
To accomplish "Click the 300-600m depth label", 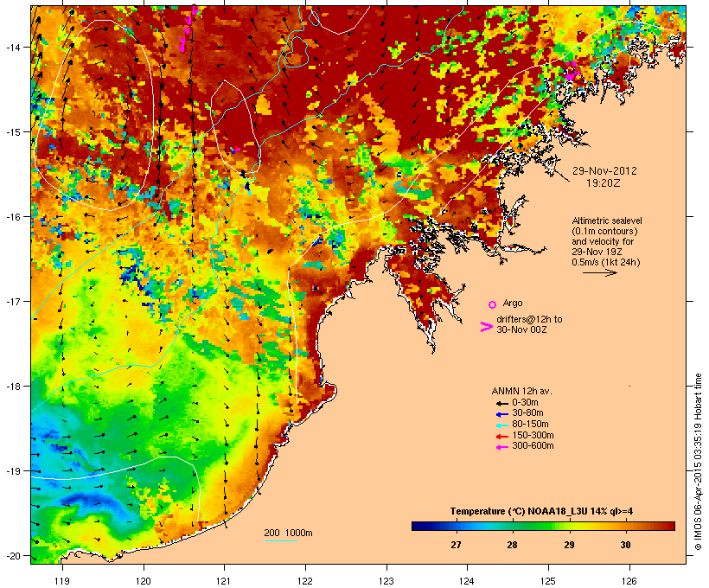I will (533, 446).
